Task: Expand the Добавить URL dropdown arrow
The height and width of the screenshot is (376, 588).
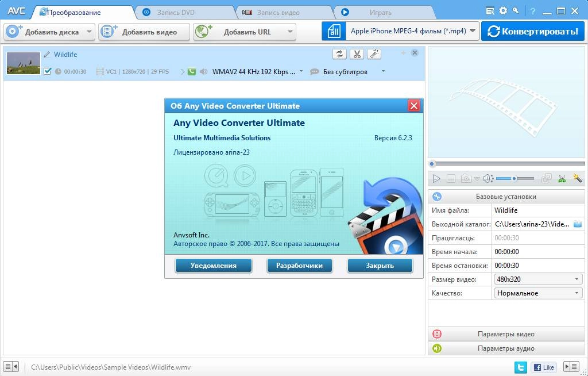Action: (290, 32)
